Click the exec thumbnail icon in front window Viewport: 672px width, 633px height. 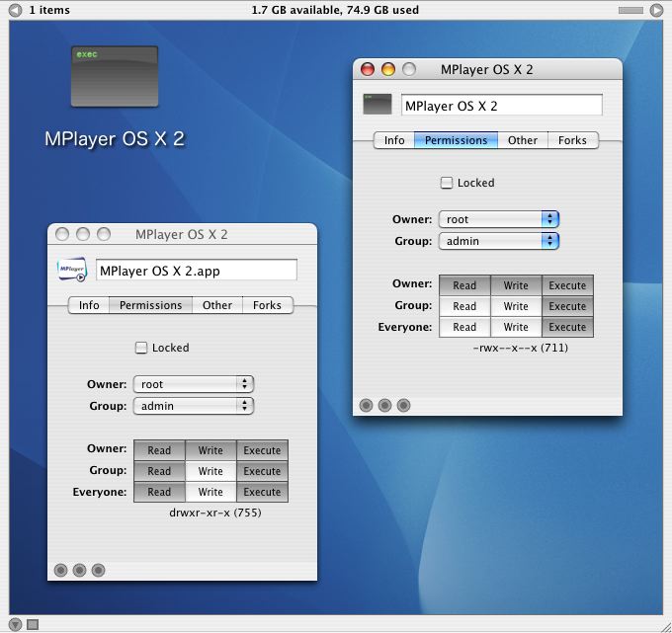point(378,104)
